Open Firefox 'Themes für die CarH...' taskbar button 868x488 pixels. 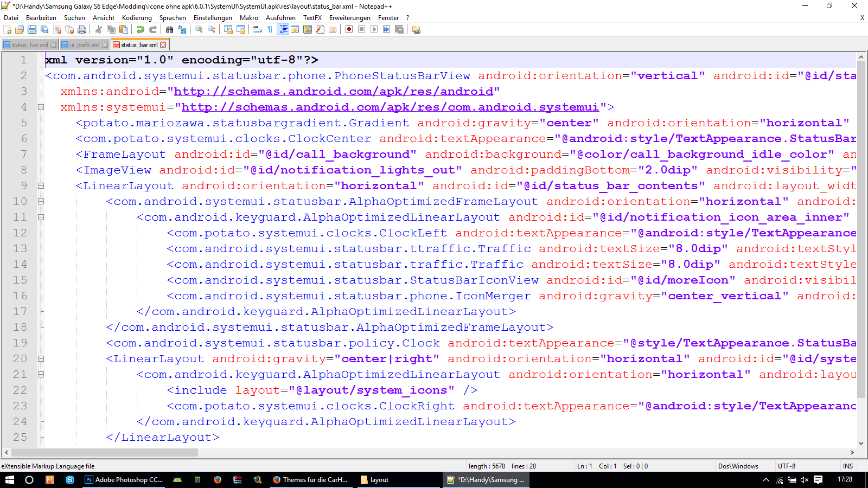(x=310, y=480)
